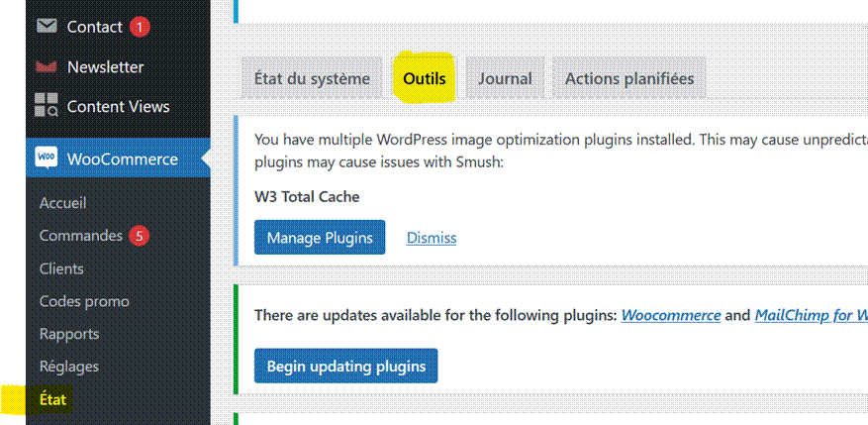Follow the MailChimp for W... update link
This screenshot has height=425, width=868.
[811, 315]
